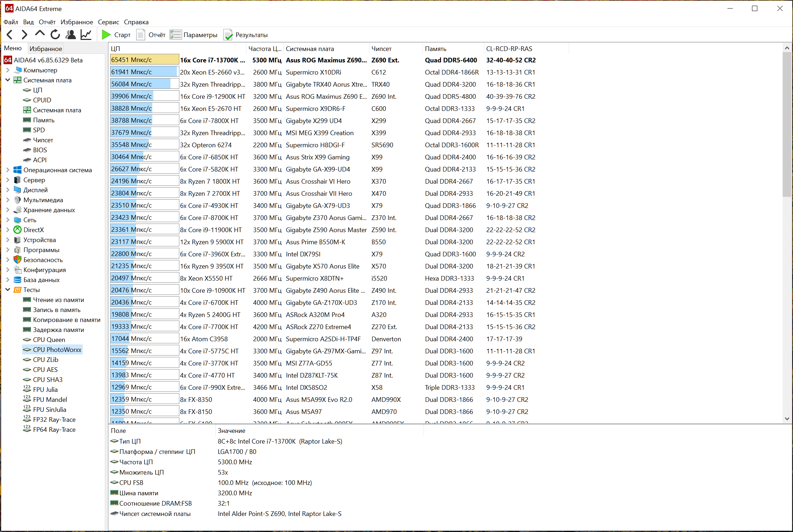Open the Результаты toolbar item
Image resolution: width=793 pixels, height=532 pixels.
(246, 35)
